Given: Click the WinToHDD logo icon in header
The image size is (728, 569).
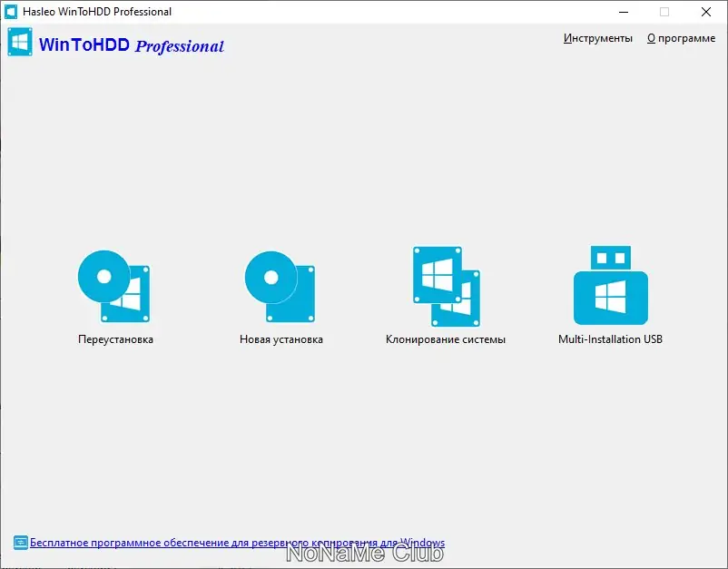Looking at the screenshot, I should pyautogui.click(x=20, y=42).
